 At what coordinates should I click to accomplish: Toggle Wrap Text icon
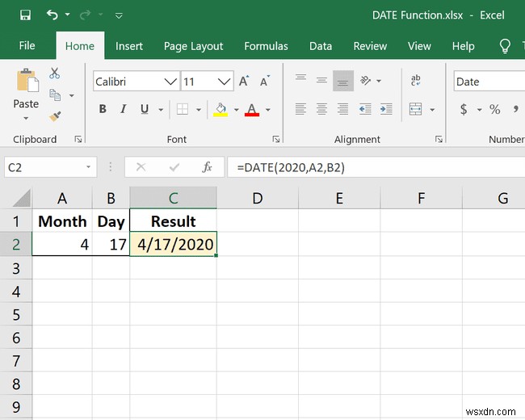point(415,81)
